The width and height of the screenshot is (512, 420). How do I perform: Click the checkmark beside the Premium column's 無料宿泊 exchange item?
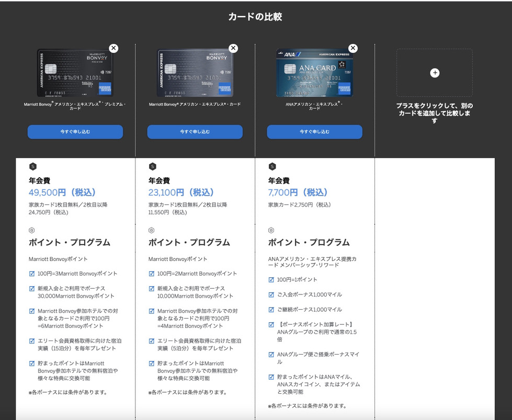pos(32,364)
